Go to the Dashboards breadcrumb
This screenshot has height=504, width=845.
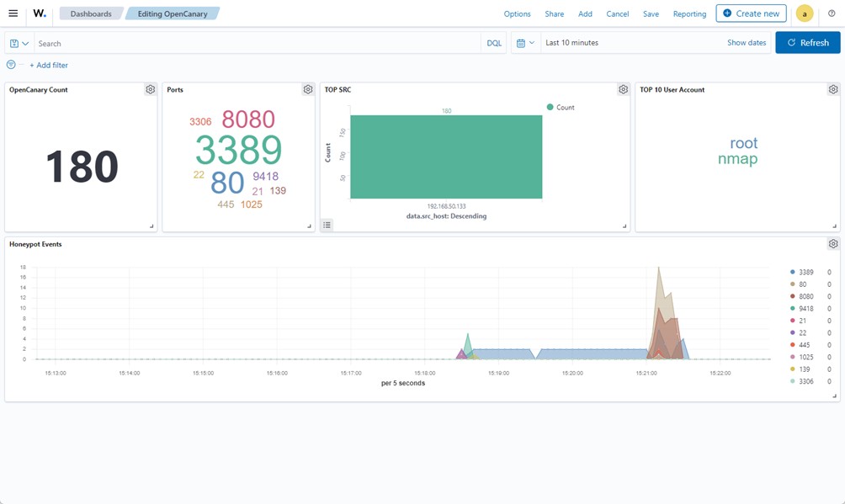coord(90,13)
